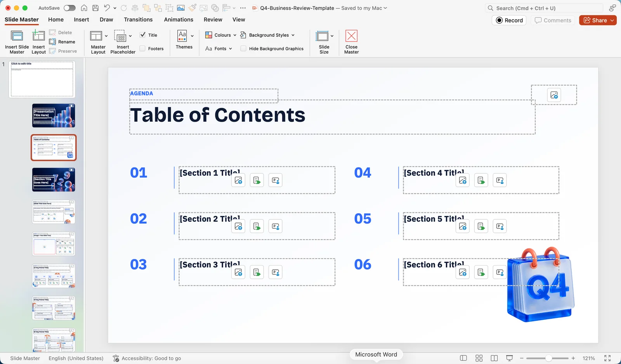Switch to Normal view in status bar
621x364 pixels.
coord(463,358)
